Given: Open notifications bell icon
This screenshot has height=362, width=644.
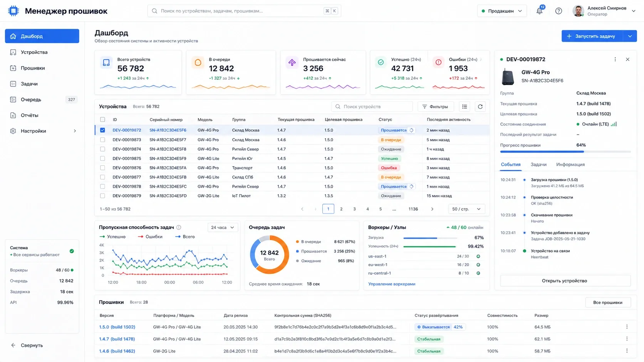Looking at the screenshot, I should (x=539, y=11).
